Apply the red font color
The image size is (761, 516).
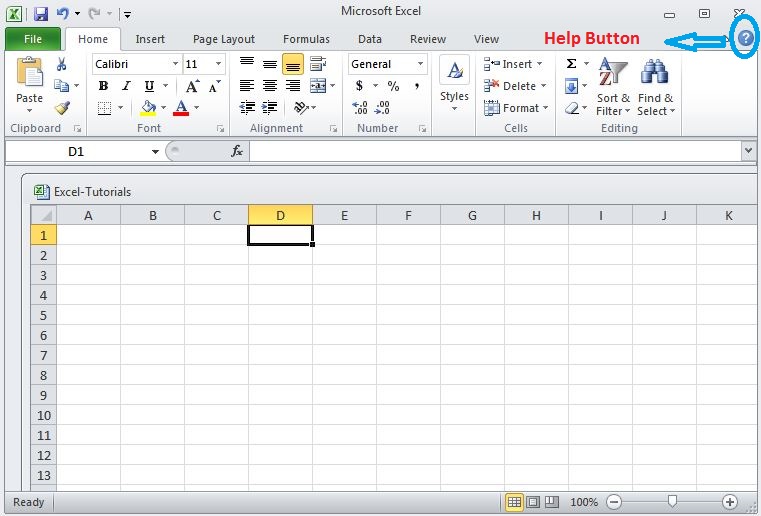click(x=181, y=108)
